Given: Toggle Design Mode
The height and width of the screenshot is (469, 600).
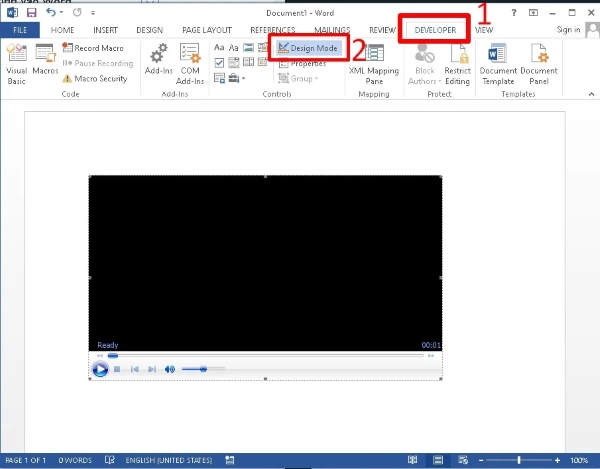Looking at the screenshot, I should click(x=308, y=48).
